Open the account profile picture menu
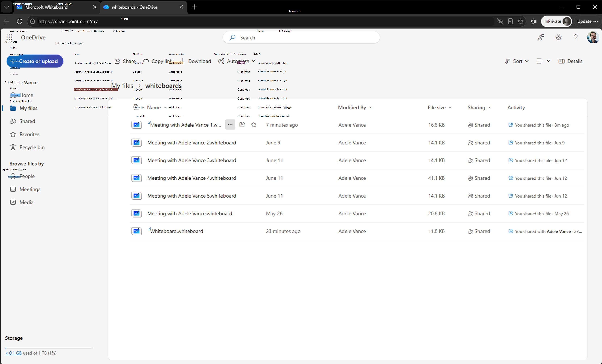602x364 pixels. coord(593,37)
